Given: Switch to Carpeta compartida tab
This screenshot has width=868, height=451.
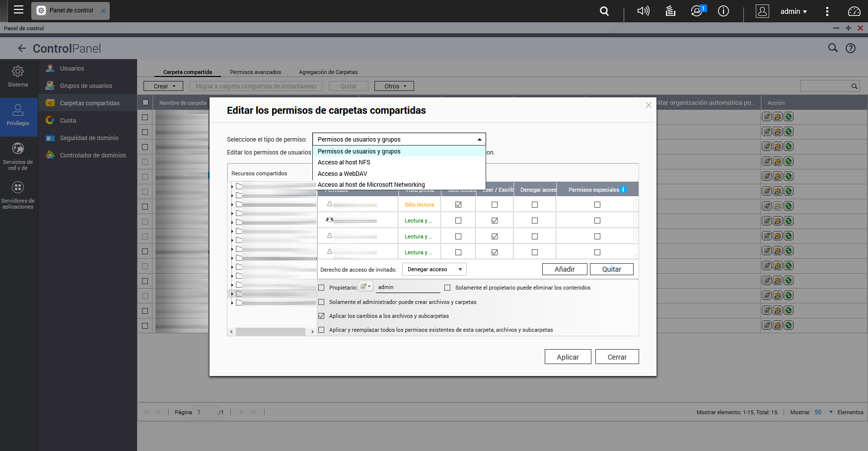Looking at the screenshot, I should 188,72.
